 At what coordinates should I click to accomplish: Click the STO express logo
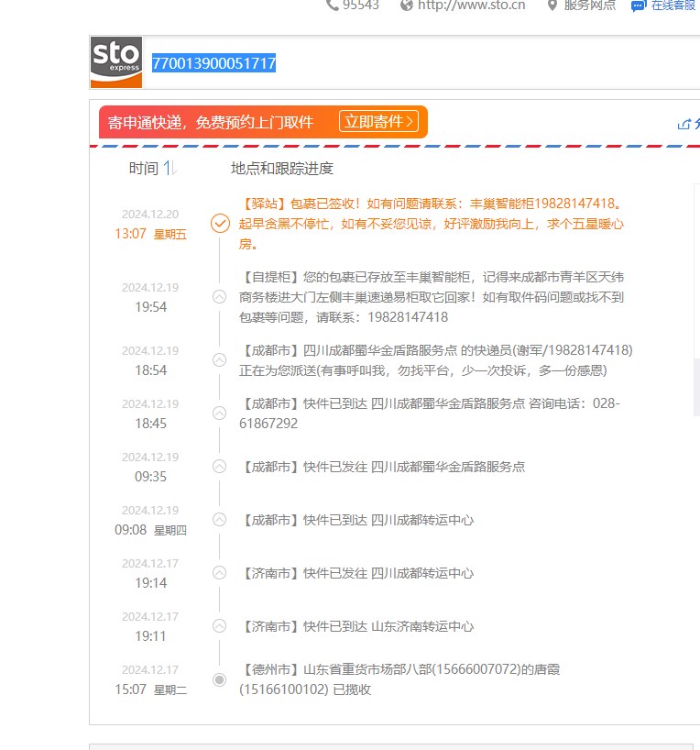coord(116,62)
